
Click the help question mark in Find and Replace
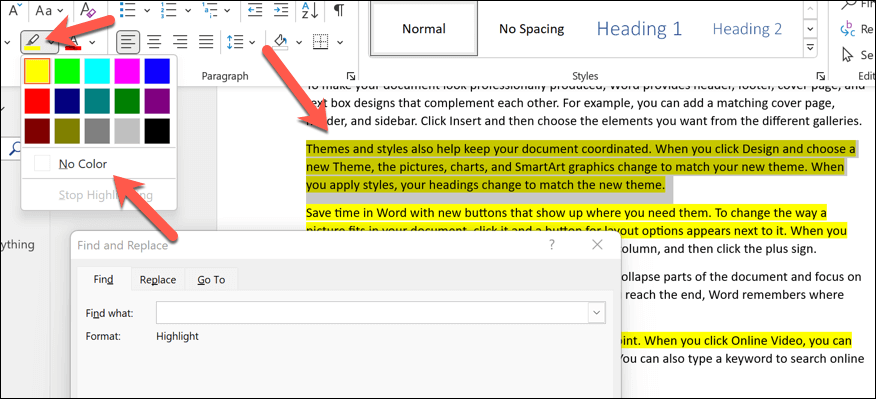click(551, 245)
